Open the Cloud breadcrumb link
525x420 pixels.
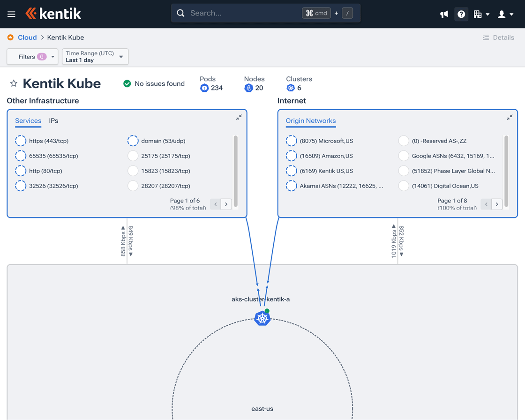click(27, 37)
